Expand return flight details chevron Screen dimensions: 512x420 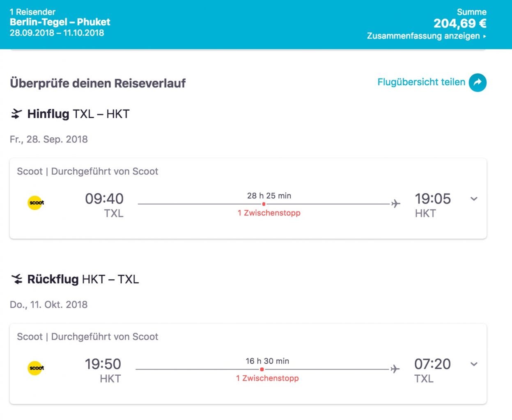tap(474, 364)
